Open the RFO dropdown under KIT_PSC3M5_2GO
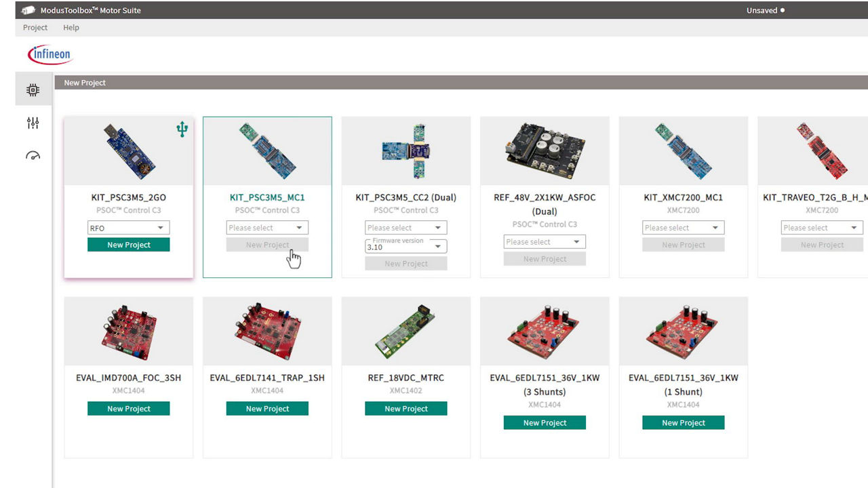This screenshot has height=488, width=868. 128,228
